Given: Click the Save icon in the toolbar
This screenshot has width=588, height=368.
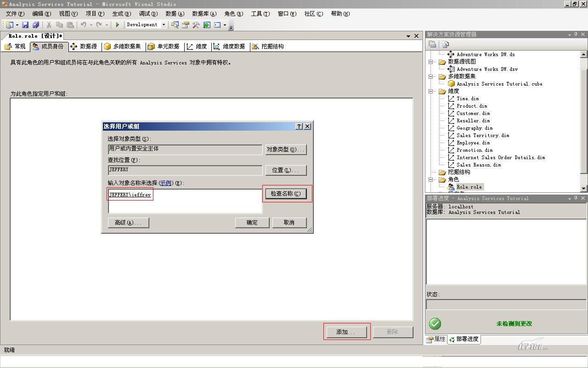Looking at the screenshot, I should 25,25.
